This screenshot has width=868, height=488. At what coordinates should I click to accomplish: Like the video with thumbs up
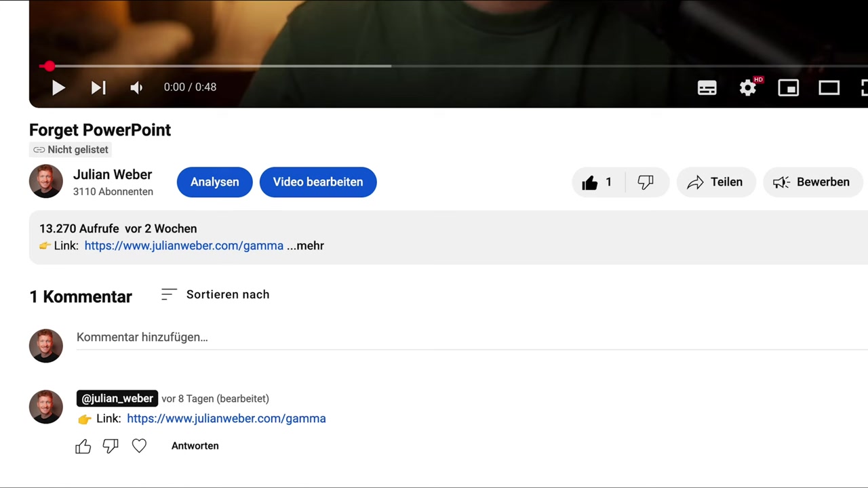pos(597,182)
